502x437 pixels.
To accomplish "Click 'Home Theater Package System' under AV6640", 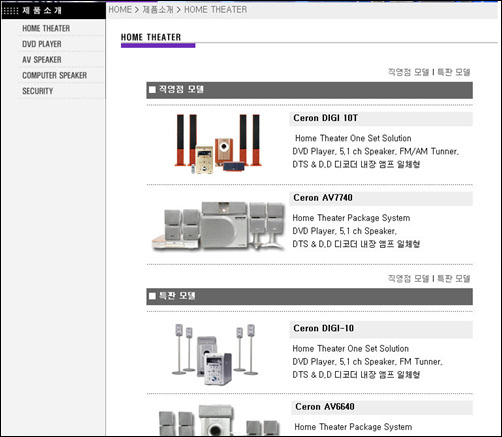I will pos(353,427).
